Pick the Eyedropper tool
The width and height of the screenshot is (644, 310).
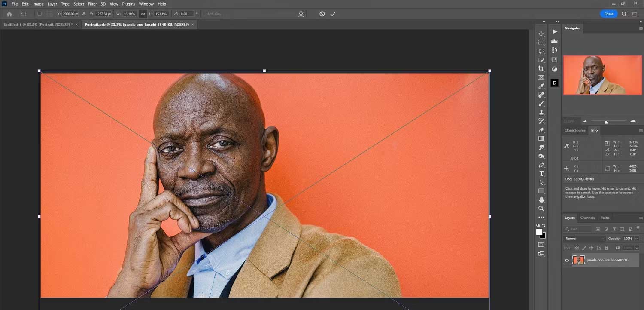point(541,86)
